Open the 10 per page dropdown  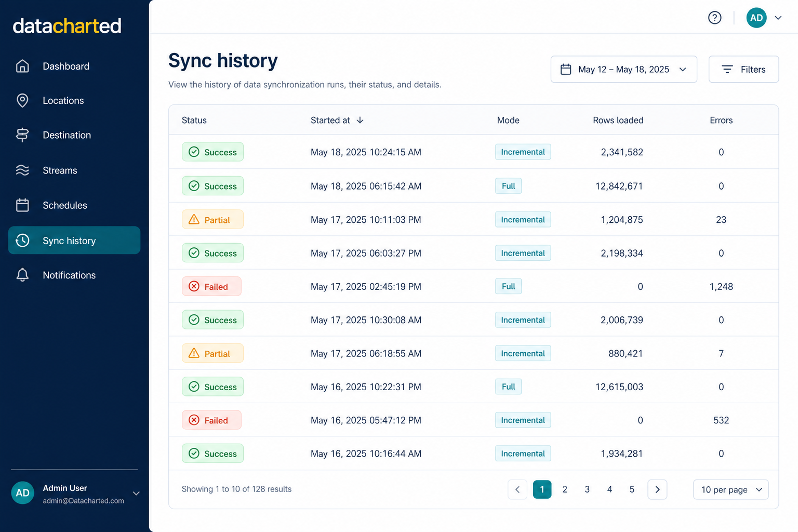click(x=731, y=489)
